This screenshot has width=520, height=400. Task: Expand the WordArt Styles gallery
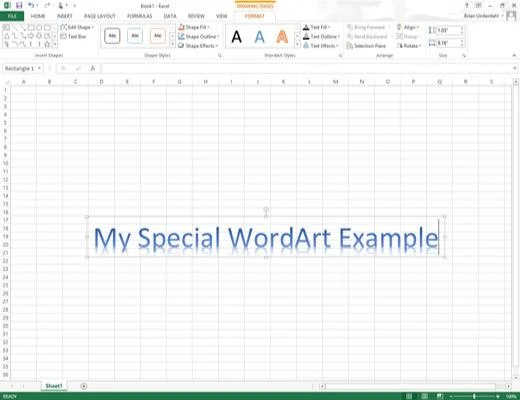297,44
